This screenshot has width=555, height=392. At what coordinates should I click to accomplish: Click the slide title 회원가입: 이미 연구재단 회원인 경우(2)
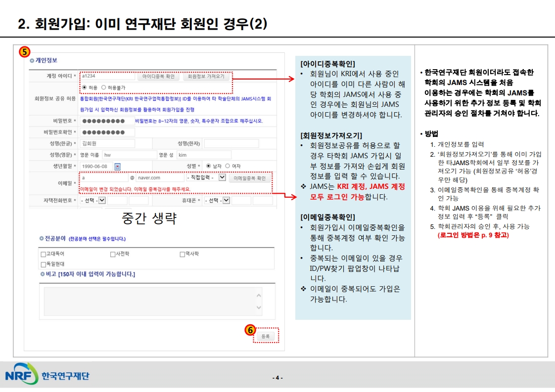[x=142, y=24]
